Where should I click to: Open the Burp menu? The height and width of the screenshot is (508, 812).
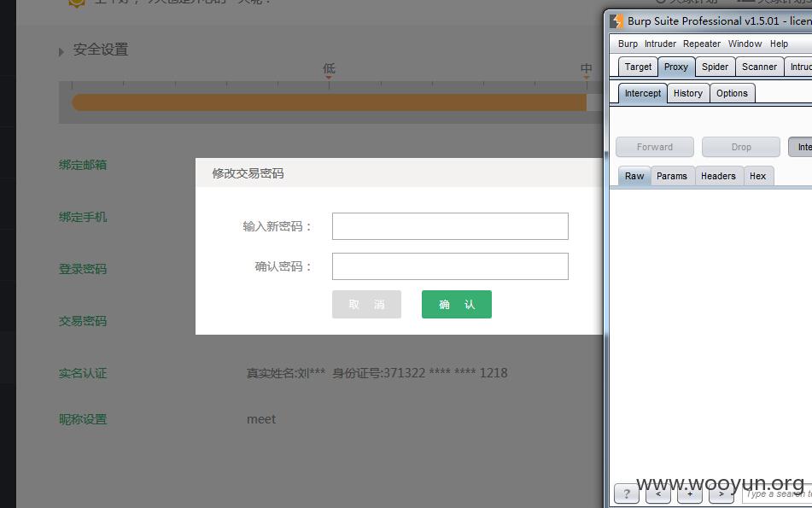[x=628, y=44]
